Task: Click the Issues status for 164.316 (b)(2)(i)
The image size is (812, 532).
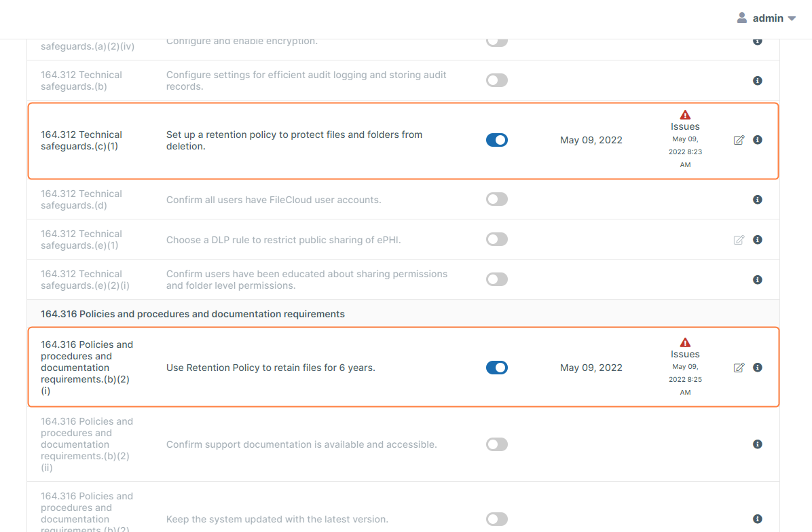Action: tap(685, 354)
